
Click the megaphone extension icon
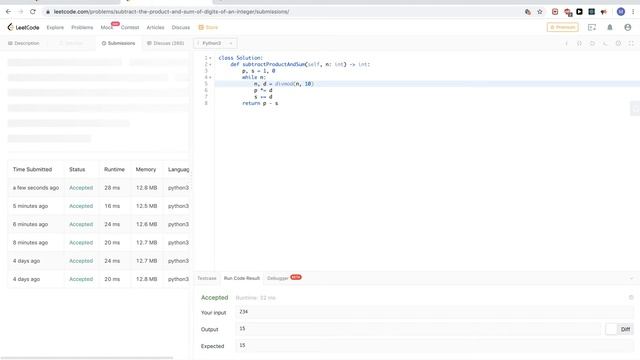pyautogui.click(x=604, y=12)
